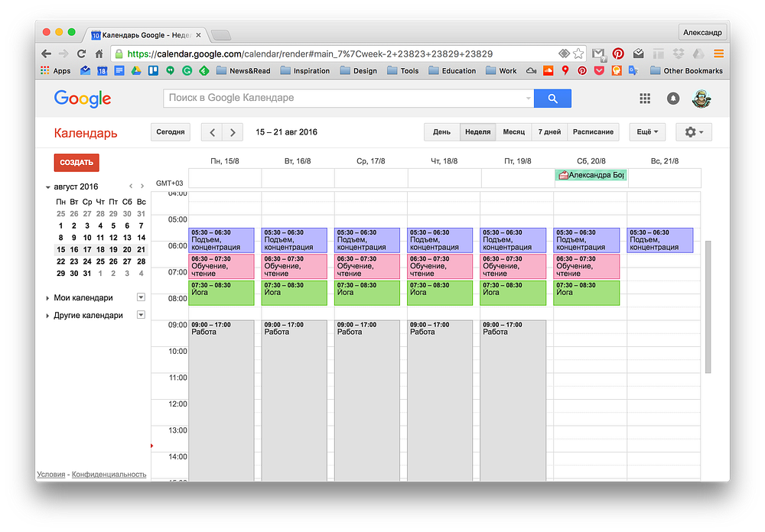Image resolution: width=765 pixels, height=532 pixels.
Task: Click the Сегодня button
Action: tap(171, 132)
